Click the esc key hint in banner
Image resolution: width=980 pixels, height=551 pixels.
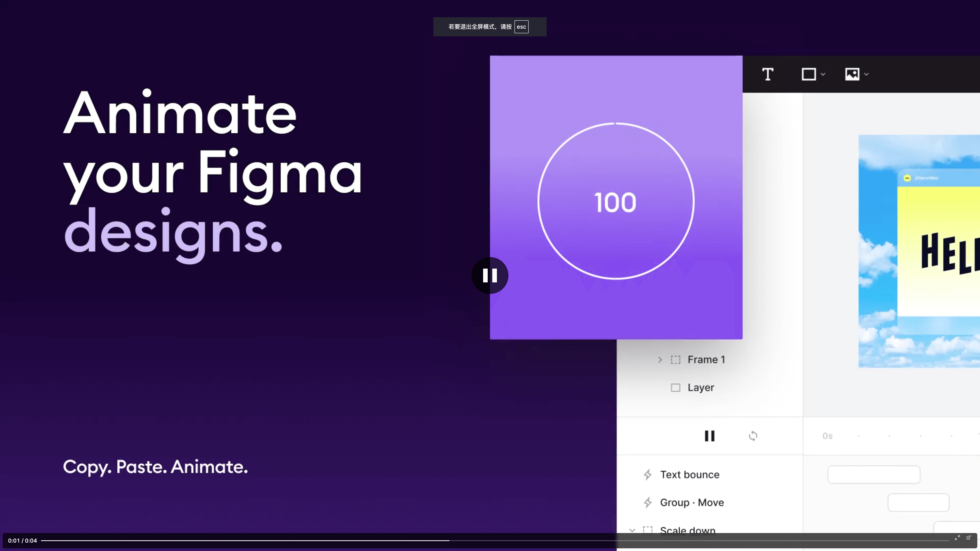[521, 27]
